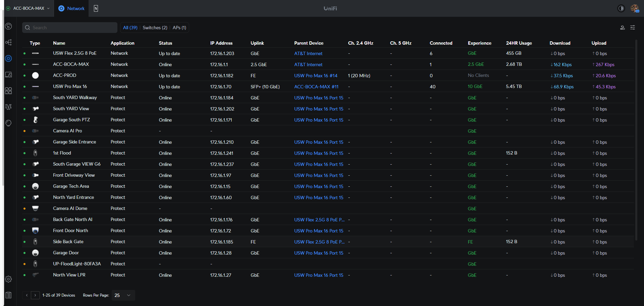The height and width of the screenshot is (306, 644).
Task: Open the Dashboard icon in left sidebar
Action: [9, 26]
